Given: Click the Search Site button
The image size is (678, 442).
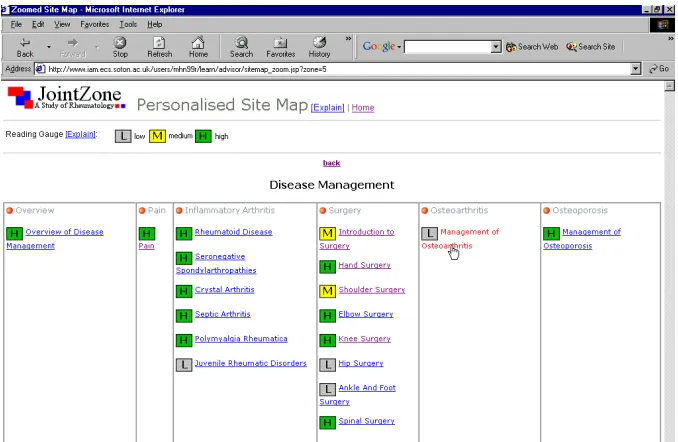Looking at the screenshot, I should (x=591, y=47).
